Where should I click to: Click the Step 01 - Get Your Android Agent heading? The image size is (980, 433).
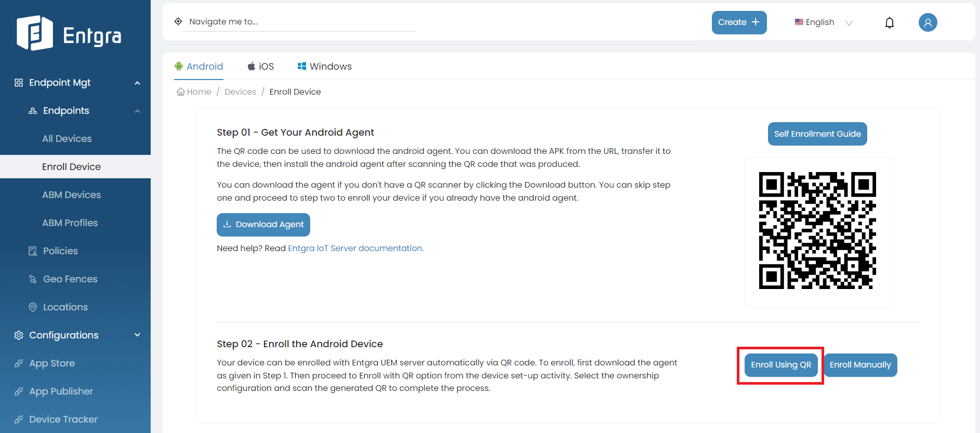(295, 133)
